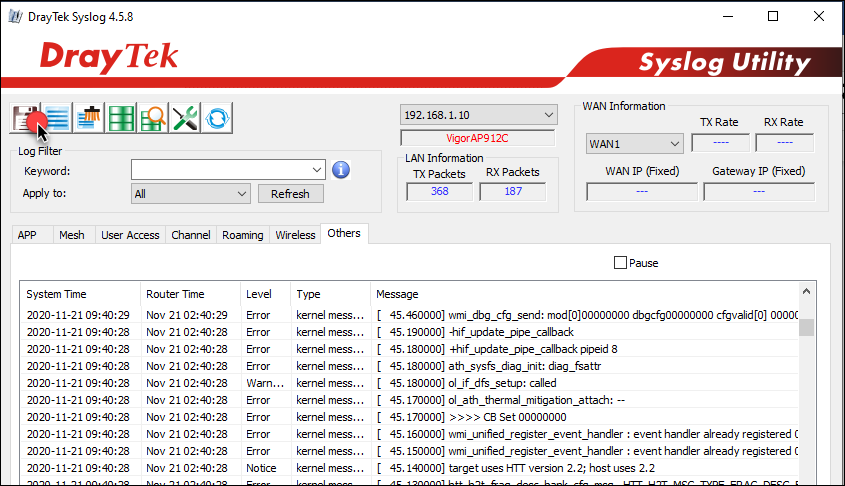Click the blue info icon beside Keyword
Viewport: 845px width, 486px height.
[x=341, y=170]
